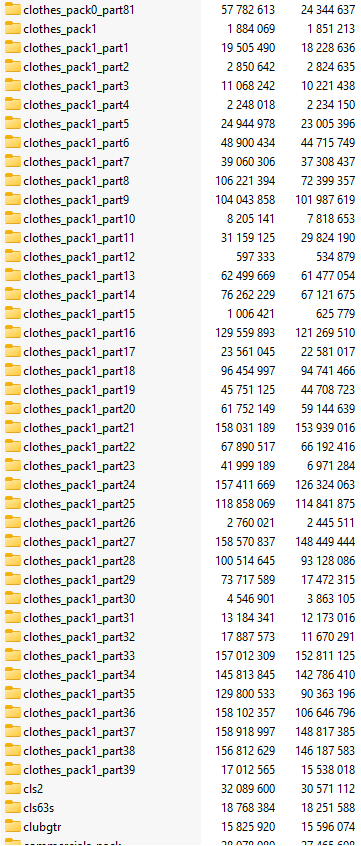Screen dimensions: 361x846
Task: Select the clothes_pack1_part21 folder name
Action: coord(79,428)
